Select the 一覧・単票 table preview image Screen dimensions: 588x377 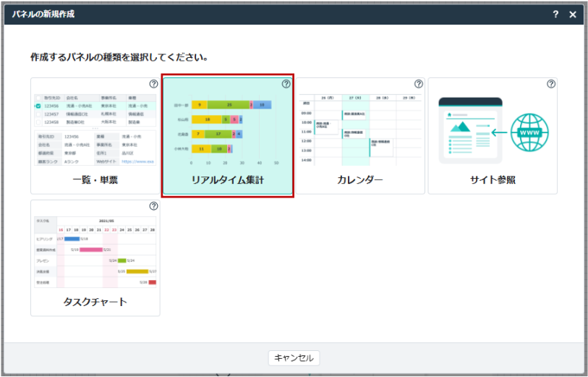(95, 128)
